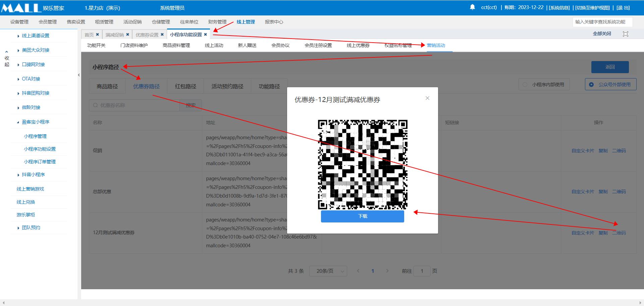
Task: Expand 抖音团购对接 tree node
Action: pos(18,93)
